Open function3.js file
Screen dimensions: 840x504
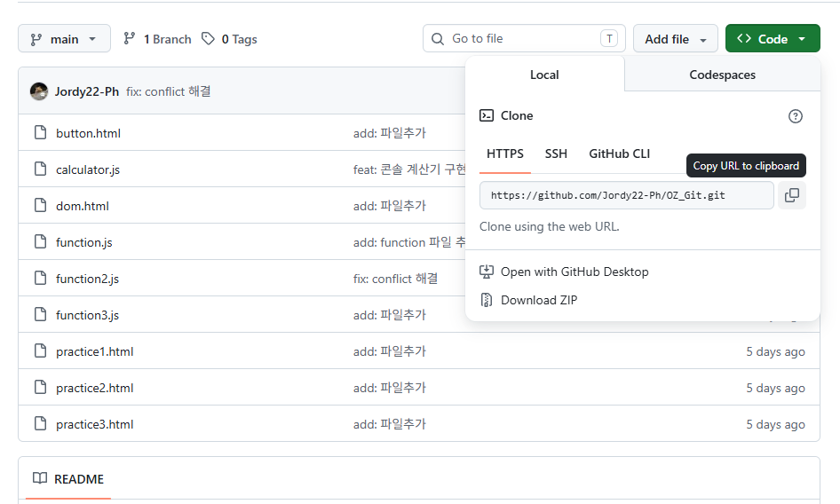(x=87, y=315)
